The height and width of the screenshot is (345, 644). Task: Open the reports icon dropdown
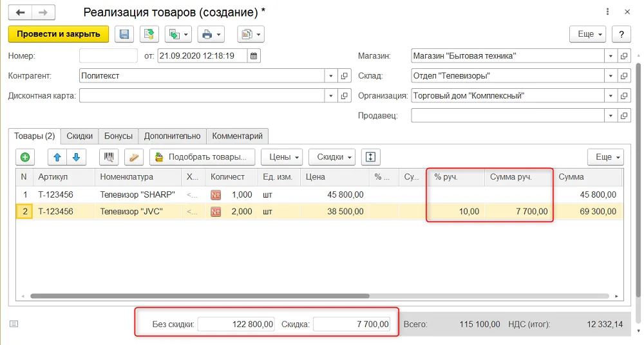click(x=251, y=34)
